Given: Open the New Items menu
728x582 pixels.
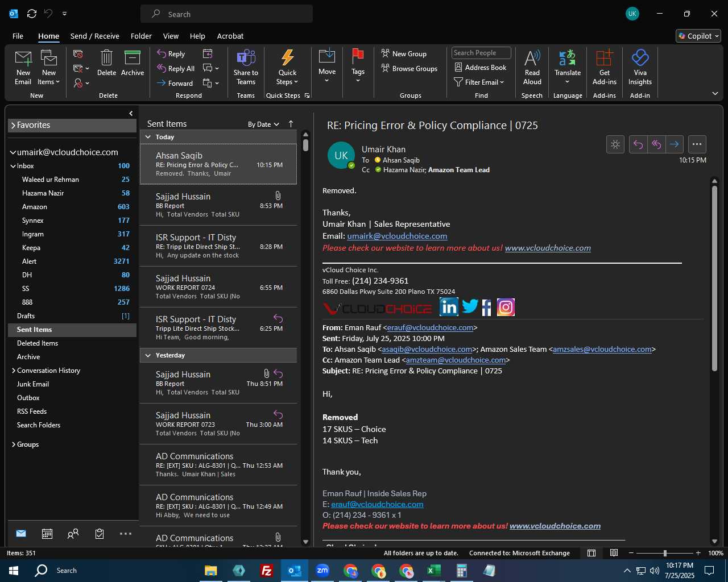Looking at the screenshot, I should click(49, 68).
